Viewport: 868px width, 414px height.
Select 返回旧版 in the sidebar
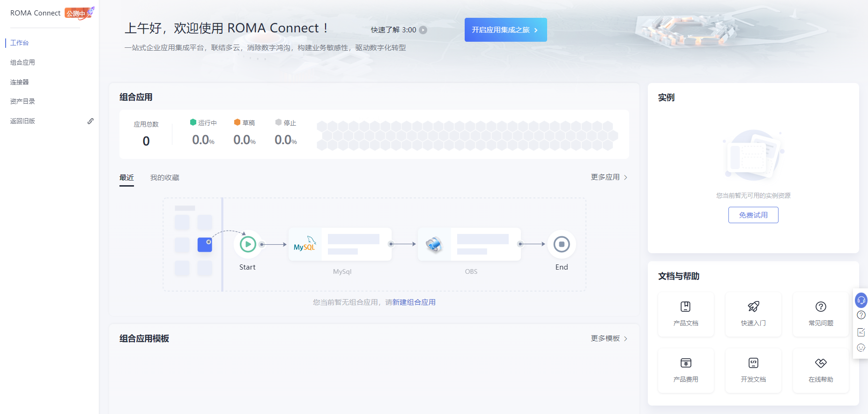pyautogui.click(x=22, y=121)
